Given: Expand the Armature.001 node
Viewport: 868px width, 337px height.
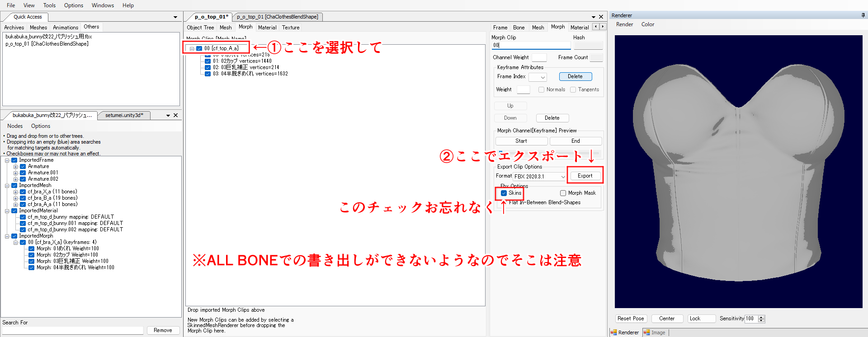Looking at the screenshot, I should point(15,173).
